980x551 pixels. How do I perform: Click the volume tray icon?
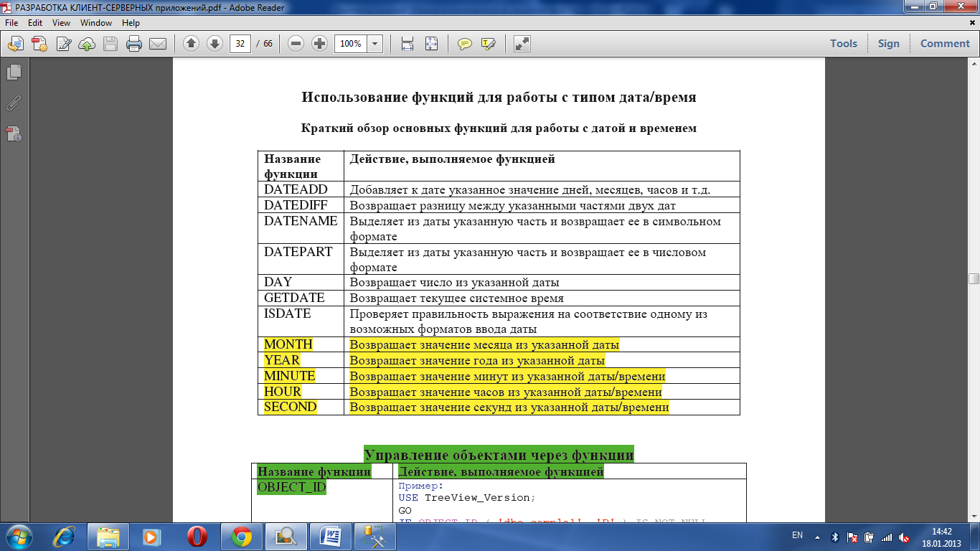tap(905, 537)
